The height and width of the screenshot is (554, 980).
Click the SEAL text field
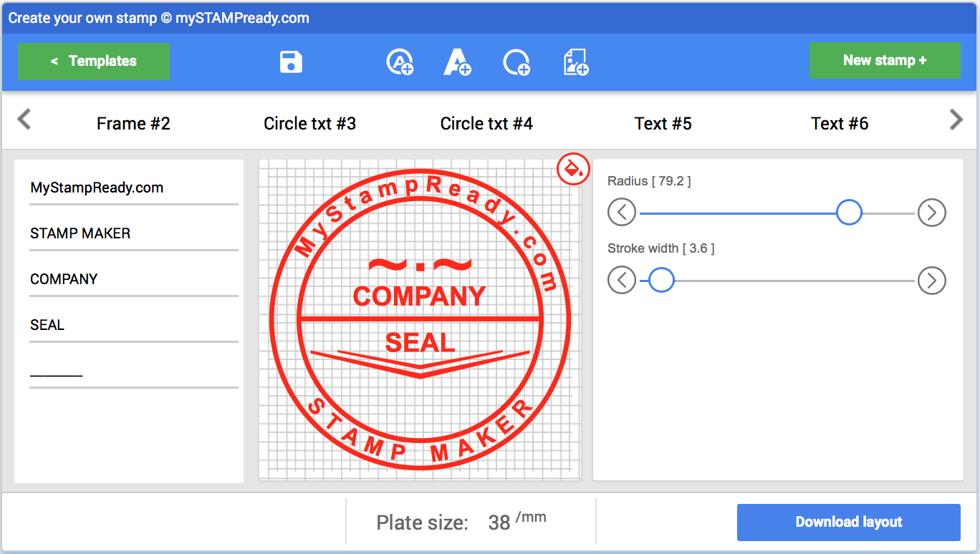[x=134, y=326]
